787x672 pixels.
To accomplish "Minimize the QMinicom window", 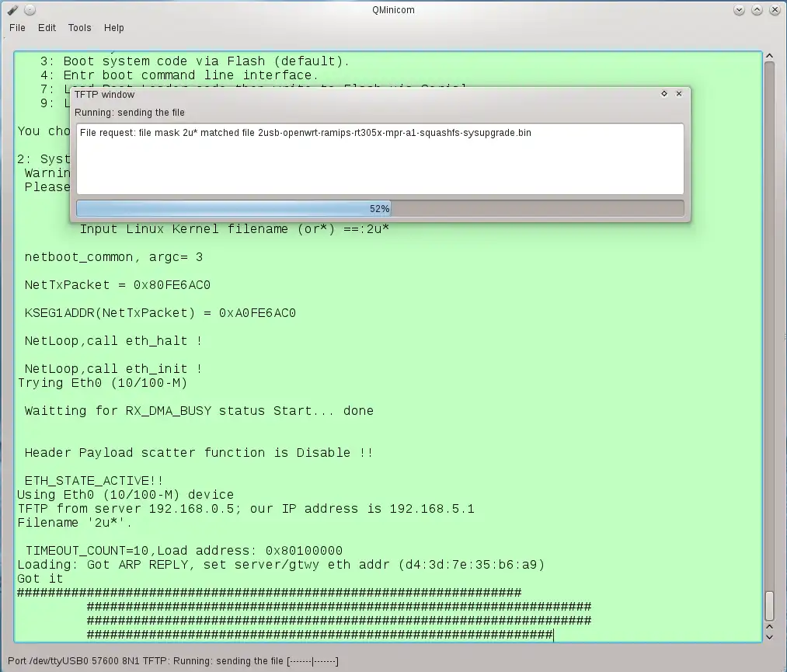I will click(739, 9).
